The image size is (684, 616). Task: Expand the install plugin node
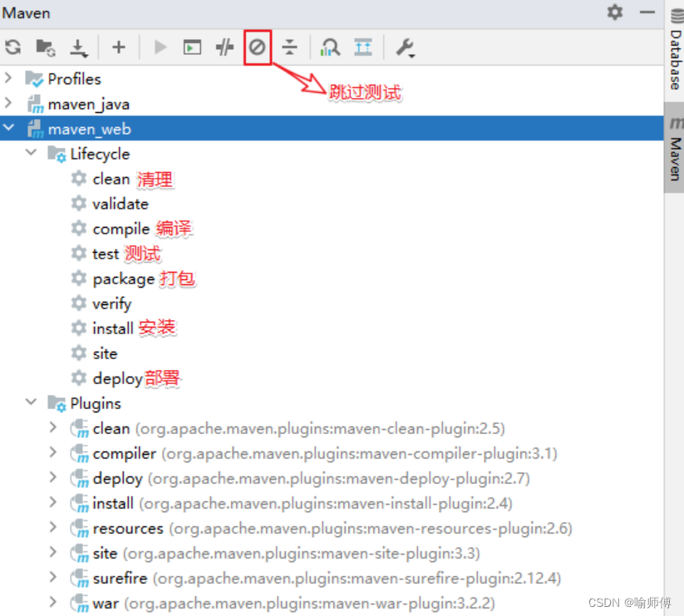point(53,502)
